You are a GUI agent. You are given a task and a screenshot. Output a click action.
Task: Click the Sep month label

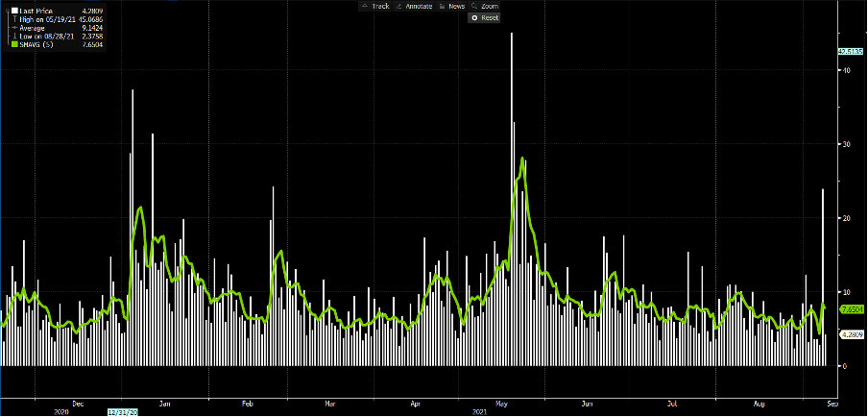[x=834, y=405]
